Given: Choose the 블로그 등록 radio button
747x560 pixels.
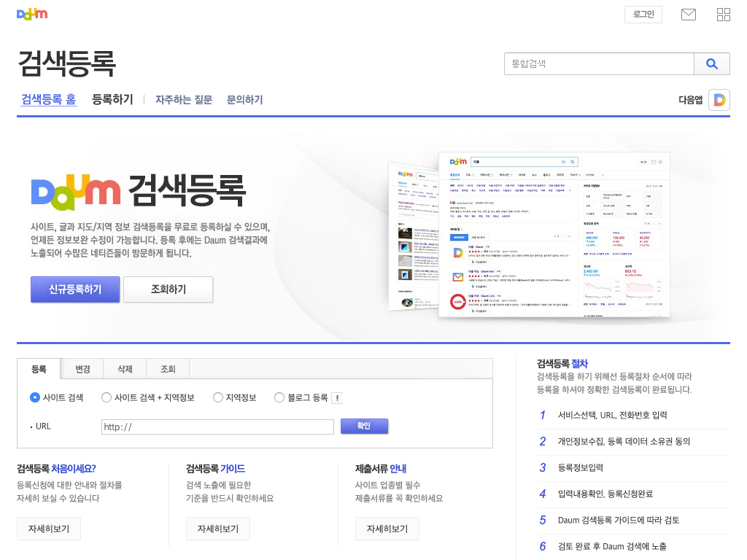Looking at the screenshot, I should coord(279,397).
